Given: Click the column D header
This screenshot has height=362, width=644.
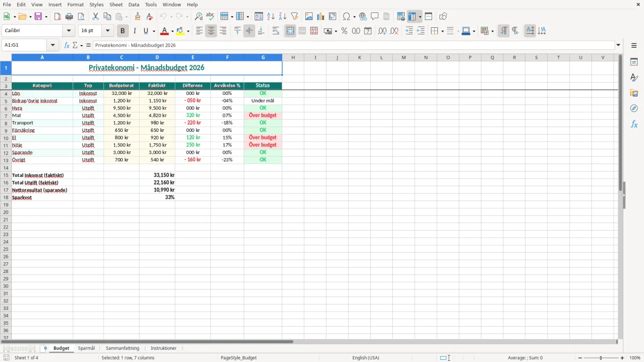Looking at the screenshot, I should 157,57.
